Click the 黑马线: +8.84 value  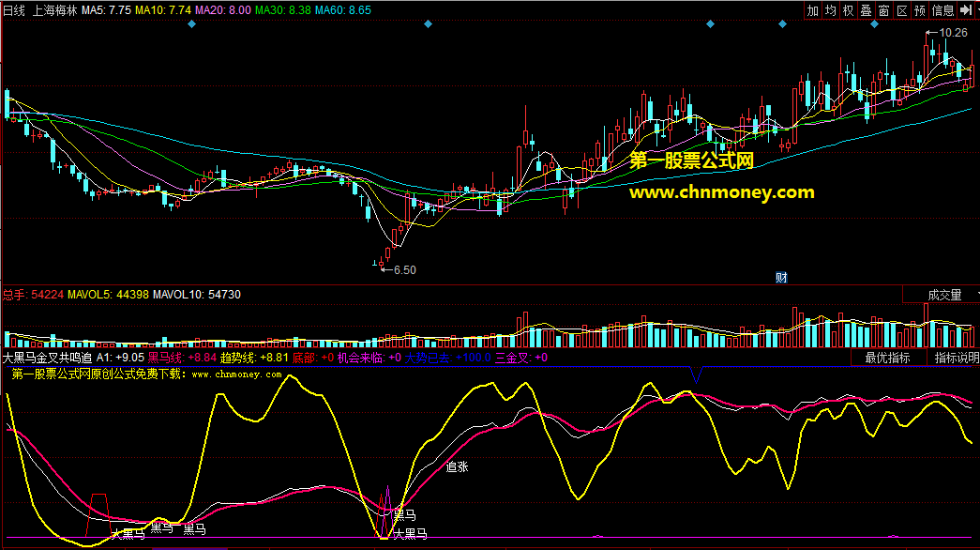pyautogui.click(x=182, y=358)
